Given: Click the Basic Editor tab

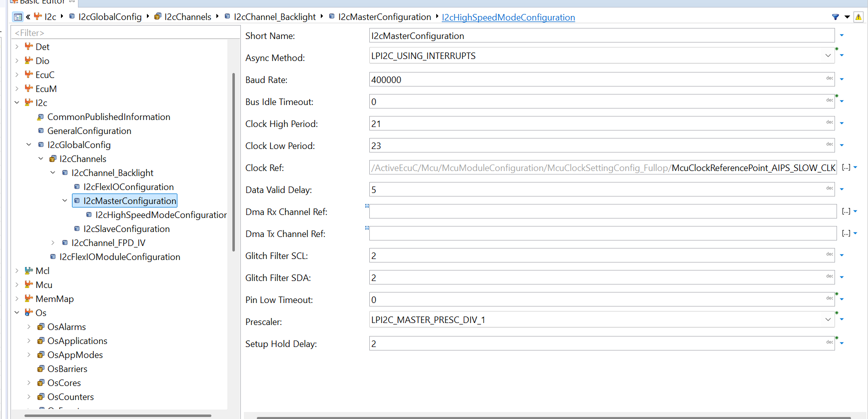Looking at the screenshot, I should 42,2.
